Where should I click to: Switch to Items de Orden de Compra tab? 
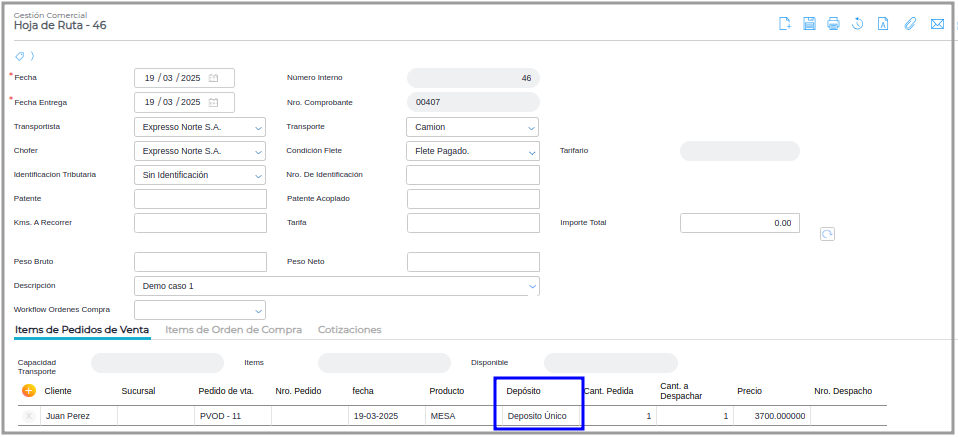pyautogui.click(x=233, y=330)
